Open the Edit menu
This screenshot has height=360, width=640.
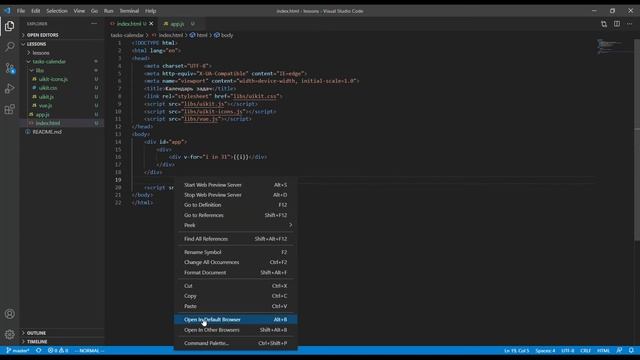click(x=36, y=11)
